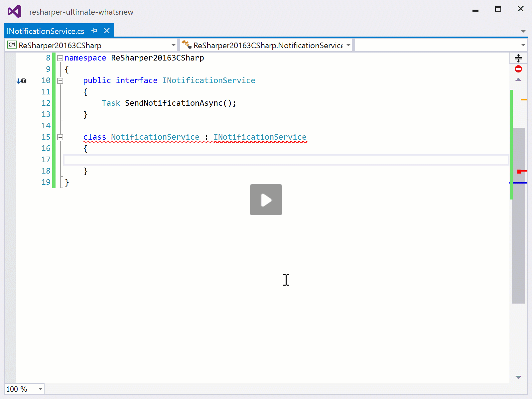Click the 'class' keyword on line 15
The height and width of the screenshot is (399, 532).
click(x=95, y=137)
